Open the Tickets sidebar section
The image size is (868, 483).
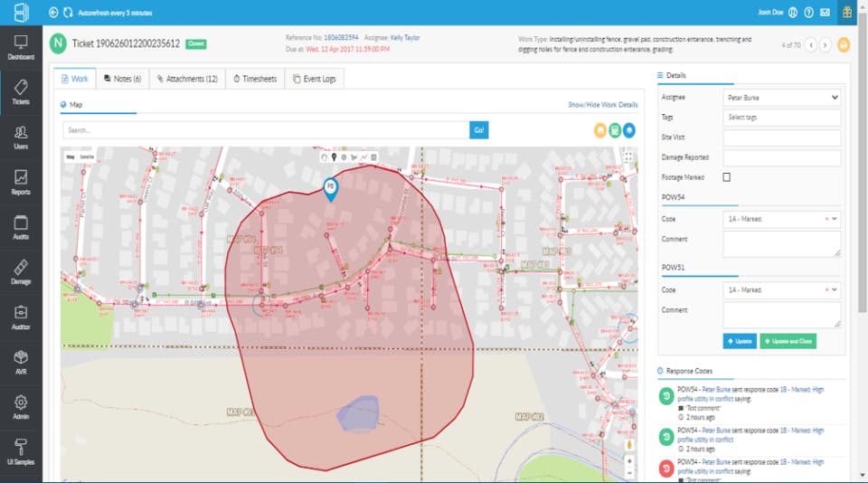(x=21, y=92)
